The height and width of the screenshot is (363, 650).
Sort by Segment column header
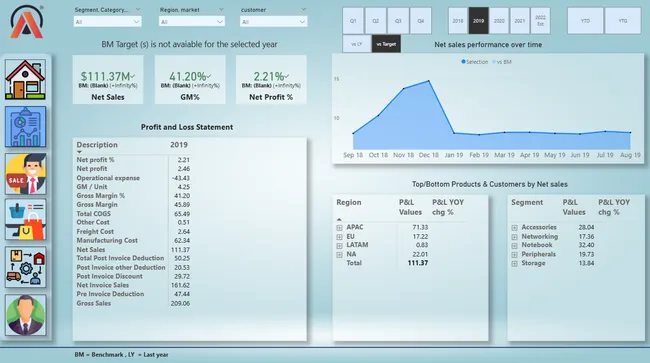pyautogui.click(x=527, y=202)
